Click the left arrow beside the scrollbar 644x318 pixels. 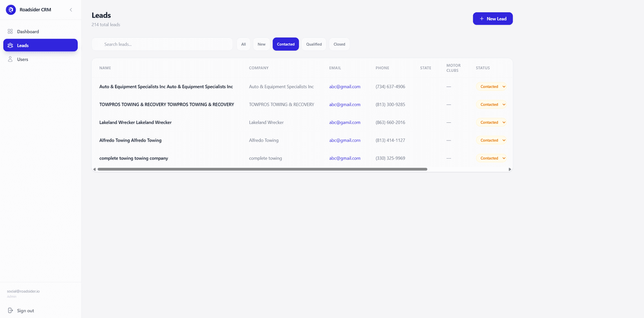(x=94, y=169)
